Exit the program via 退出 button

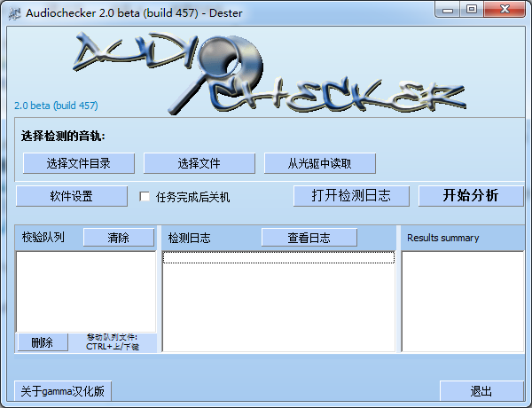coord(481,391)
